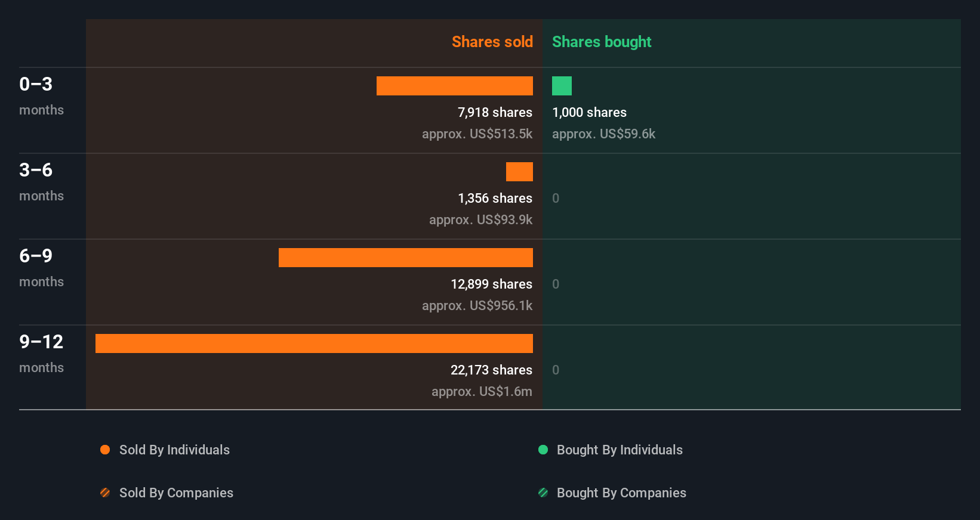Click the approx. US$93.9k amount
The width and height of the screenshot is (980, 520).
tap(480, 219)
